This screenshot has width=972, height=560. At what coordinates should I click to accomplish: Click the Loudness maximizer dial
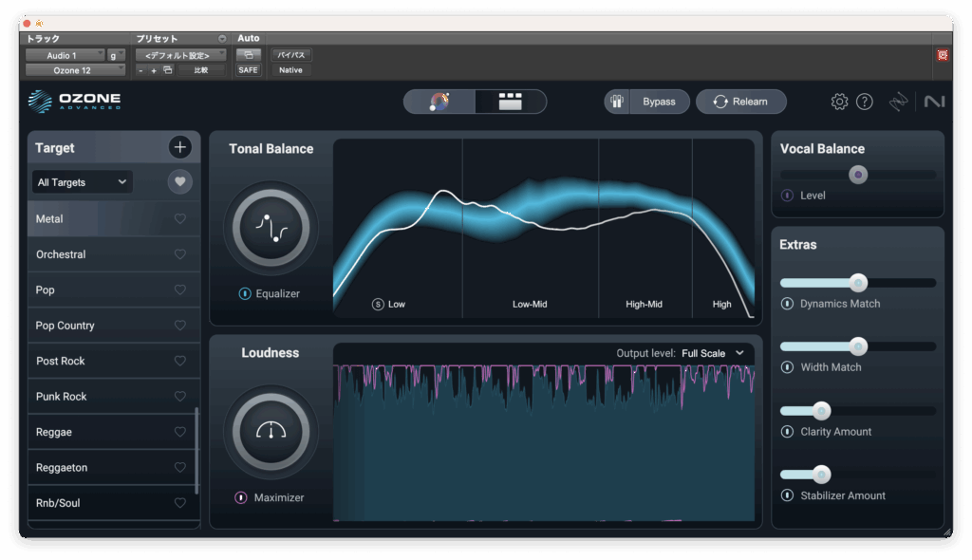coord(271,431)
